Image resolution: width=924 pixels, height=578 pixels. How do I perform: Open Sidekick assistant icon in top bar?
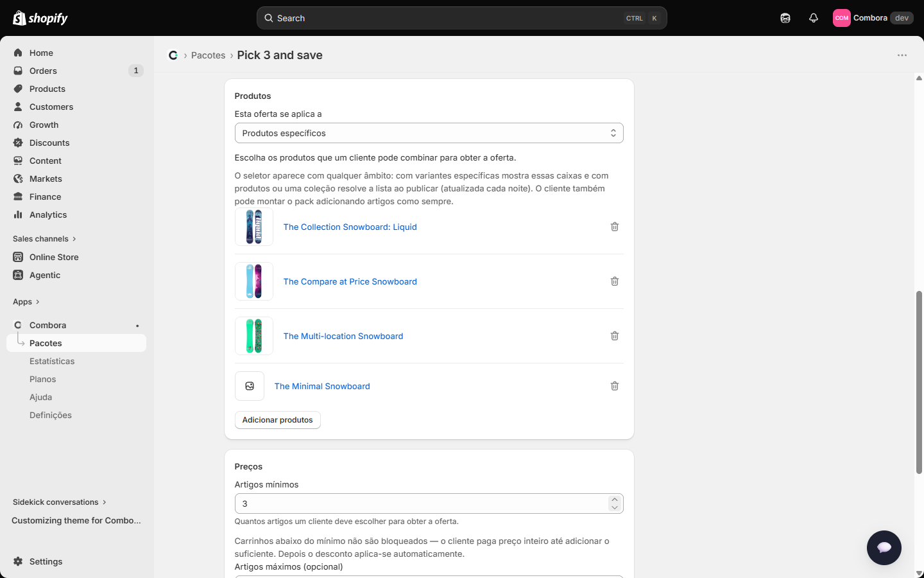(785, 18)
